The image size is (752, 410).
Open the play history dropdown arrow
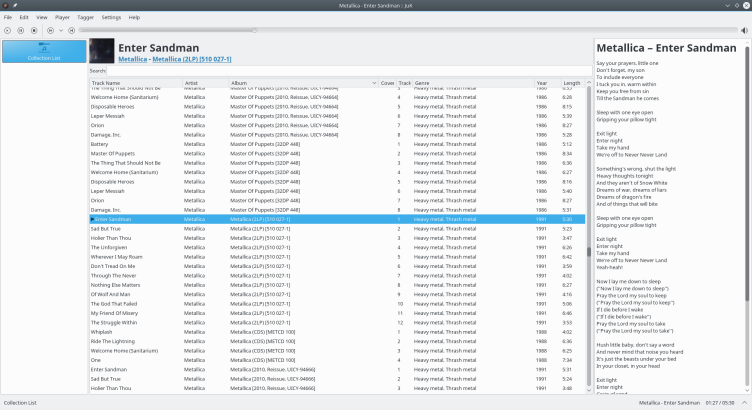point(59,30)
